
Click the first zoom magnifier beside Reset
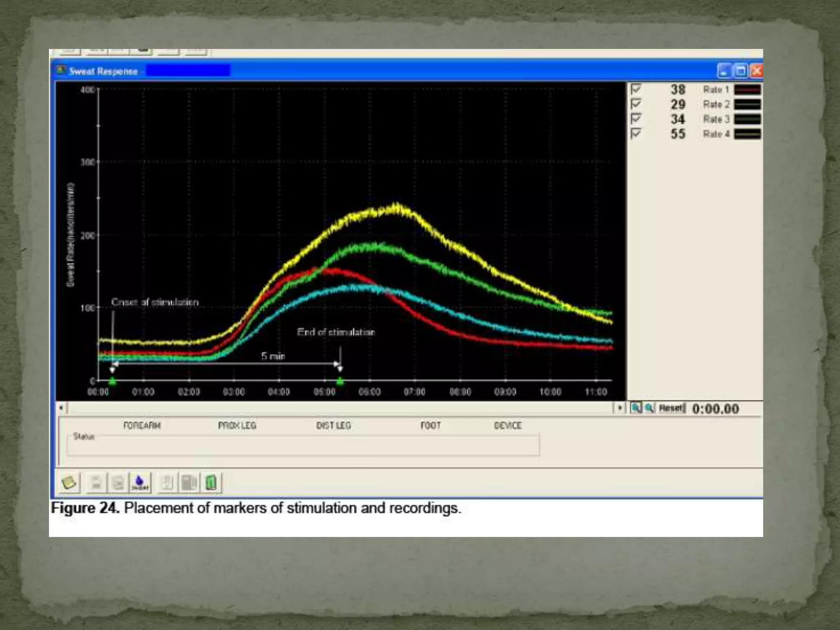[636, 408]
